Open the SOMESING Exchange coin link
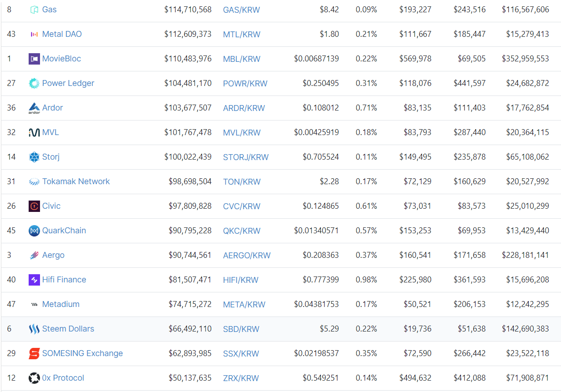561x392 pixels. click(x=82, y=353)
